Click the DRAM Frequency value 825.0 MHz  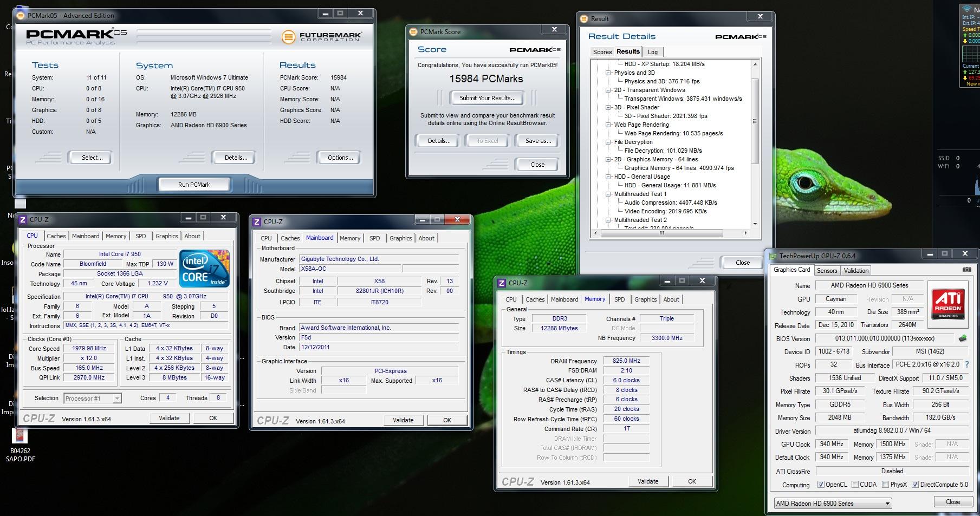click(x=626, y=361)
